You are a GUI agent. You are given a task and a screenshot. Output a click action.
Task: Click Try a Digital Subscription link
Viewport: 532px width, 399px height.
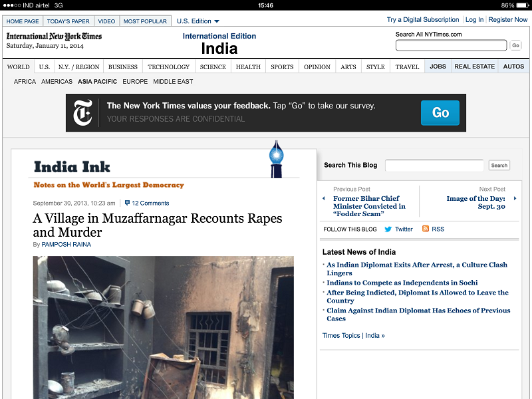click(x=423, y=20)
